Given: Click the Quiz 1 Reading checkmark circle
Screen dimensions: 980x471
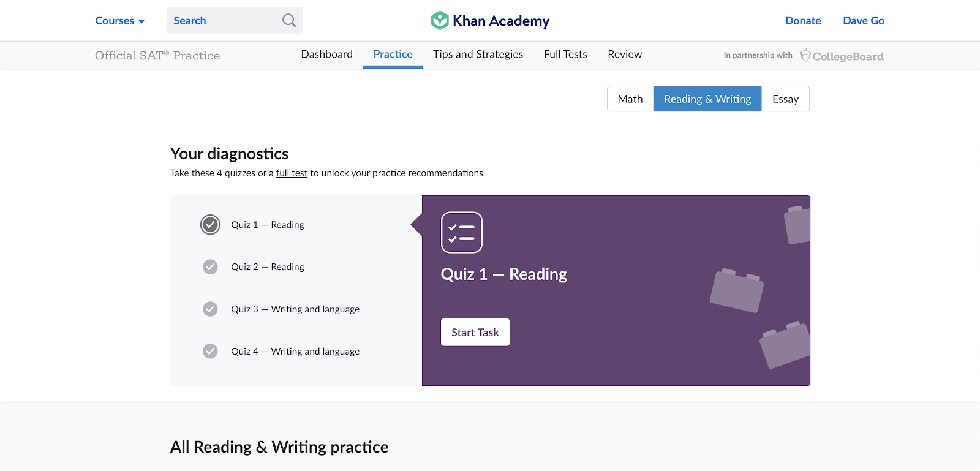Looking at the screenshot, I should 210,225.
